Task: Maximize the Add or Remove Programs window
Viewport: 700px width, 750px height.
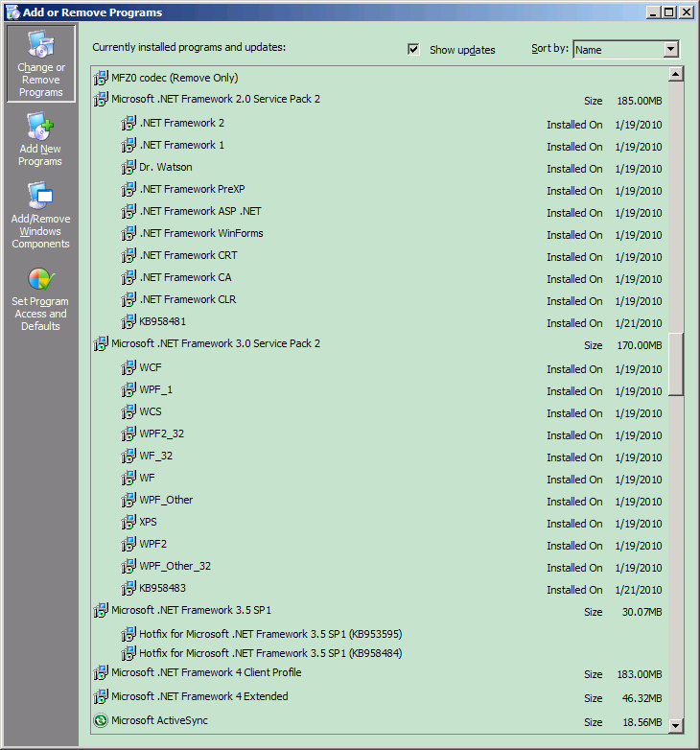Action: point(669,12)
